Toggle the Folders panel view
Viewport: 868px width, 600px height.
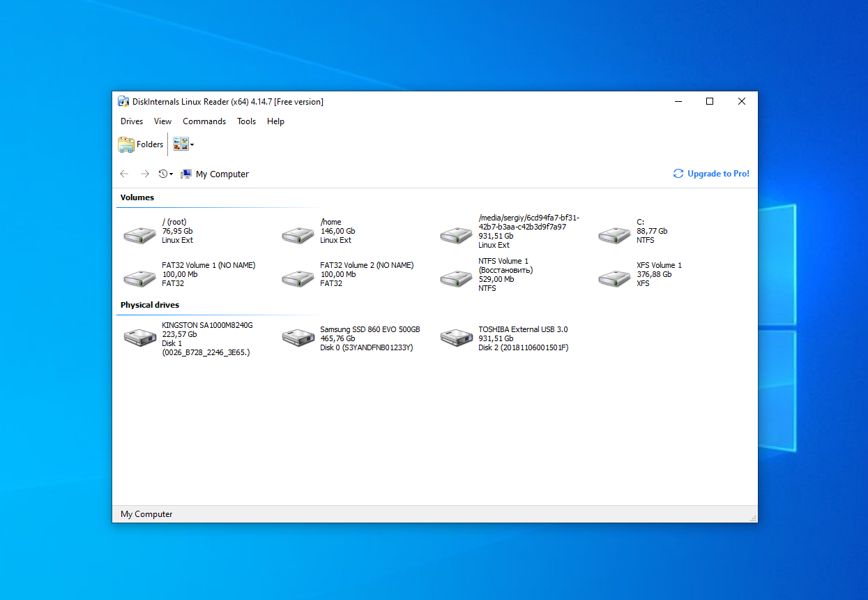tap(140, 144)
